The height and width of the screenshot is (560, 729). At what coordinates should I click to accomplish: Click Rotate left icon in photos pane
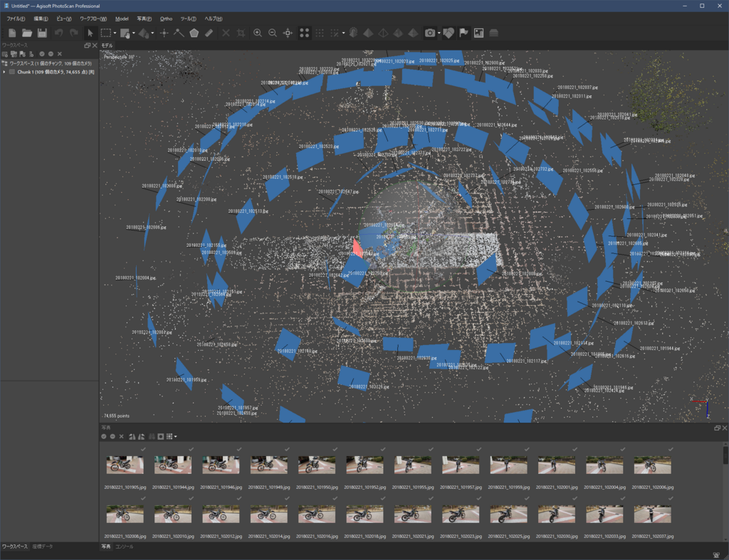(x=132, y=436)
